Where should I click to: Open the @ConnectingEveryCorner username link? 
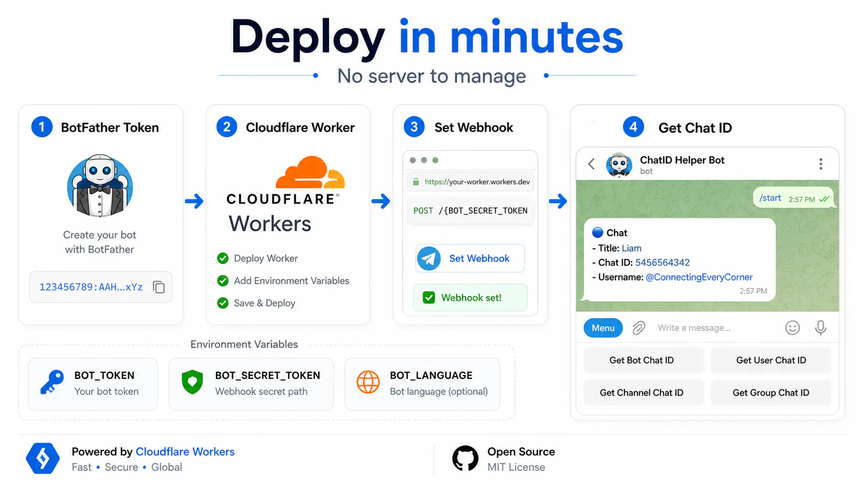pyautogui.click(x=699, y=277)
